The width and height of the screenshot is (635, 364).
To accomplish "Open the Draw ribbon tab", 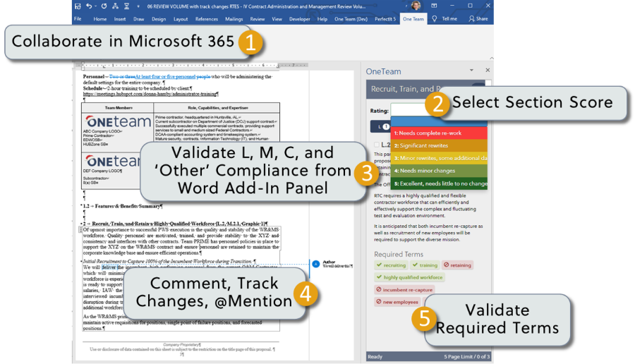I will 138,19.
